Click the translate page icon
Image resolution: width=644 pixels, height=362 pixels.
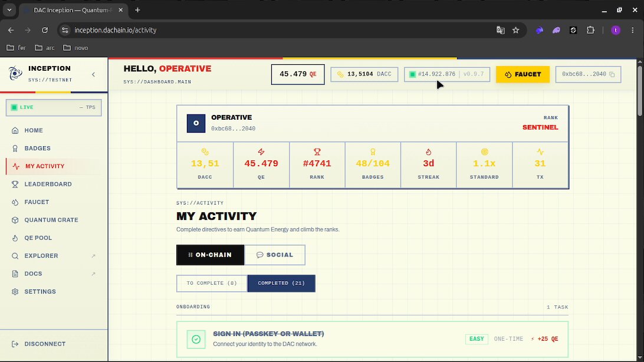pyautogui.click(x=500, y=30)
